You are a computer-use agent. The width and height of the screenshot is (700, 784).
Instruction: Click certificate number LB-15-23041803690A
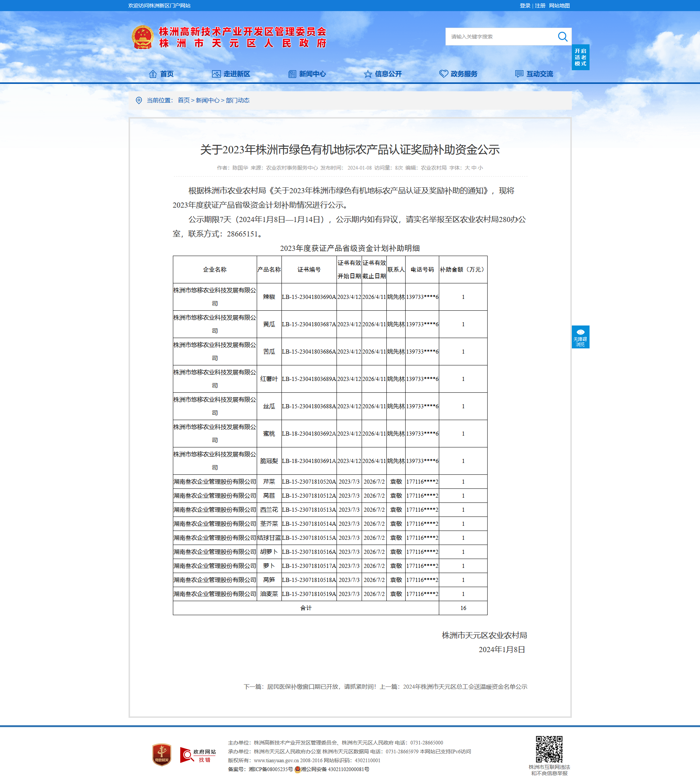click(x=309, y=297)
